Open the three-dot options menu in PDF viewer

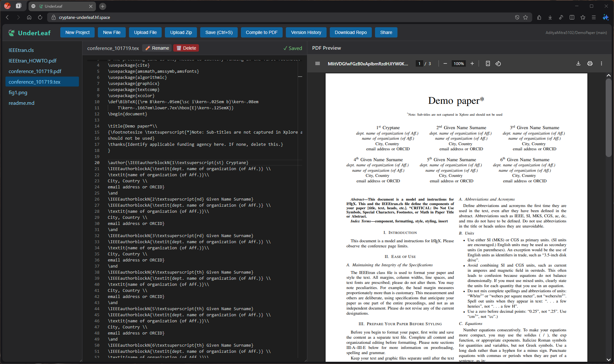tap(601, 63)
